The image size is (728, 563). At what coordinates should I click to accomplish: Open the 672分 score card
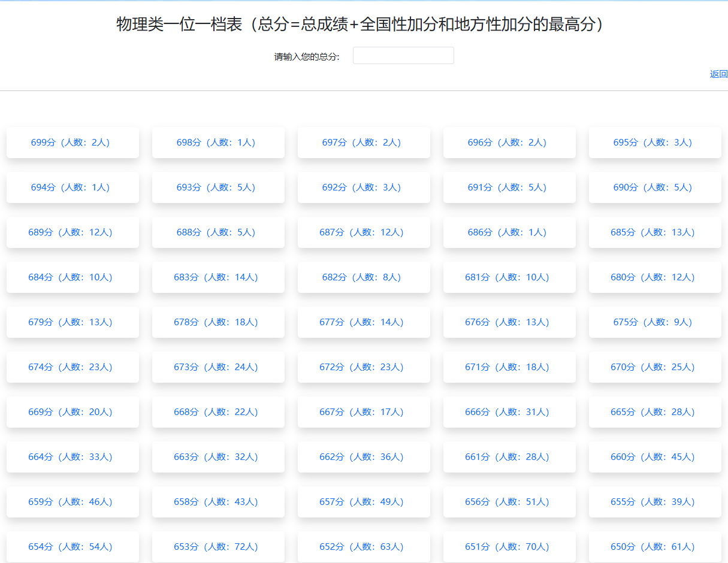364,367
